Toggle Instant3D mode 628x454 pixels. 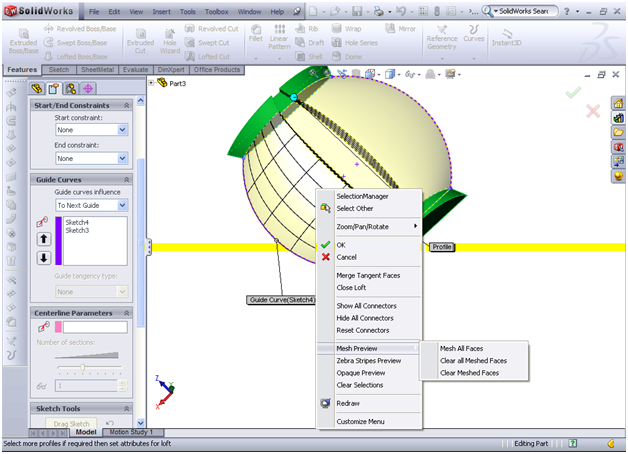pos(507,38)
